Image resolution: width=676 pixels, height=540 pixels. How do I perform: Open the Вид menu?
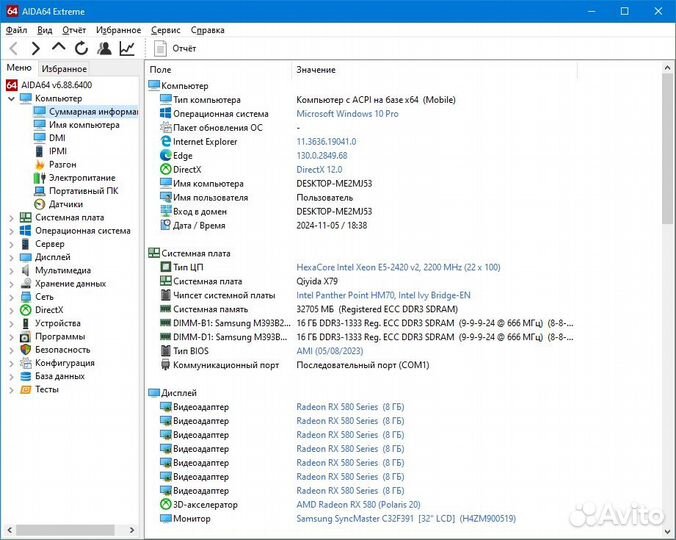click(x=44, y=30)
